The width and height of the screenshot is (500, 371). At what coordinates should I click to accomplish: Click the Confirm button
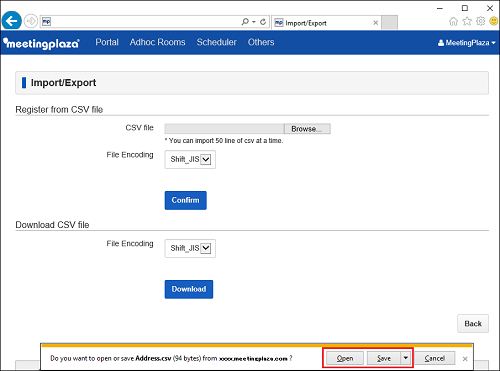185,200
